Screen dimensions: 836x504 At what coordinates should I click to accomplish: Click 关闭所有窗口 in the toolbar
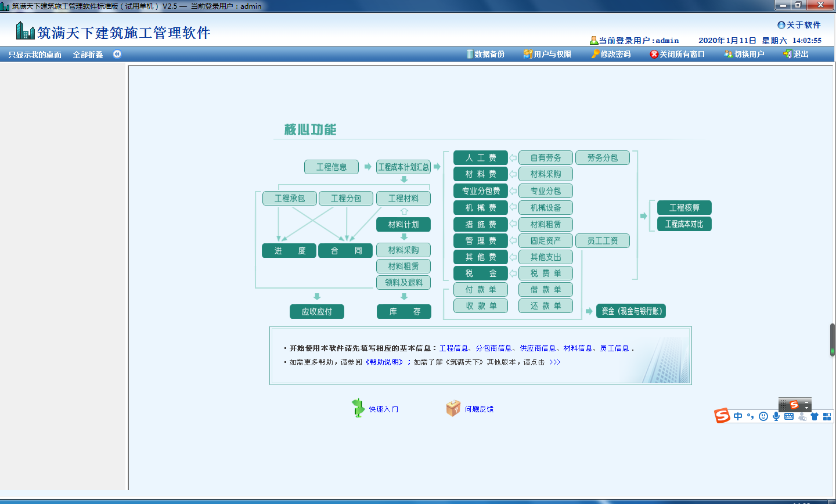678,54
